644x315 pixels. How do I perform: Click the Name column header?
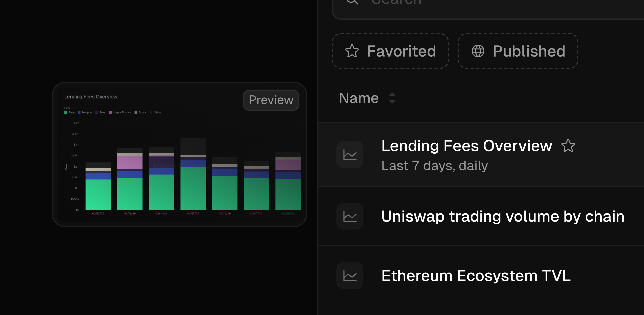(x=359, y=98)
